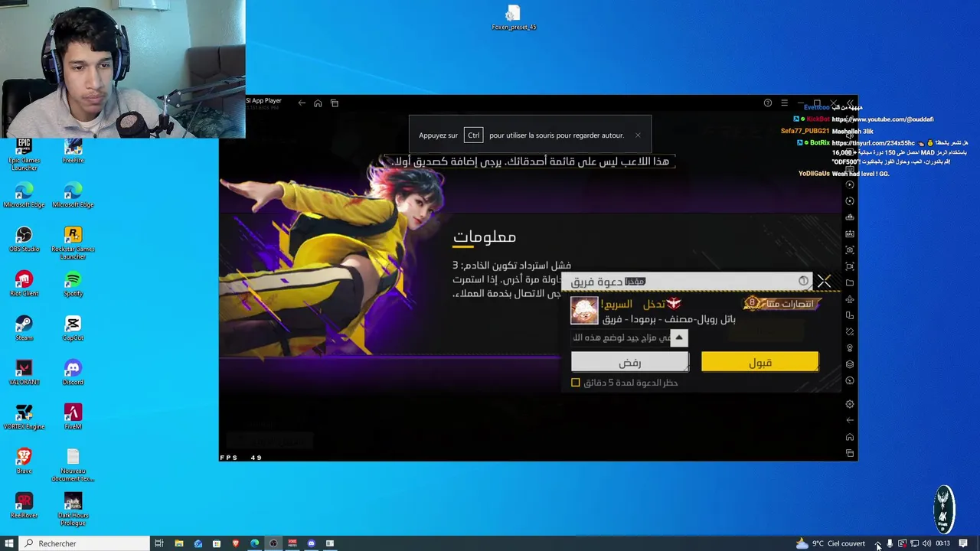The height and width of the screenshot is (551, 980).
Task: Open Riot Client desktop shortcut
Action: click(x=24, y=284)
